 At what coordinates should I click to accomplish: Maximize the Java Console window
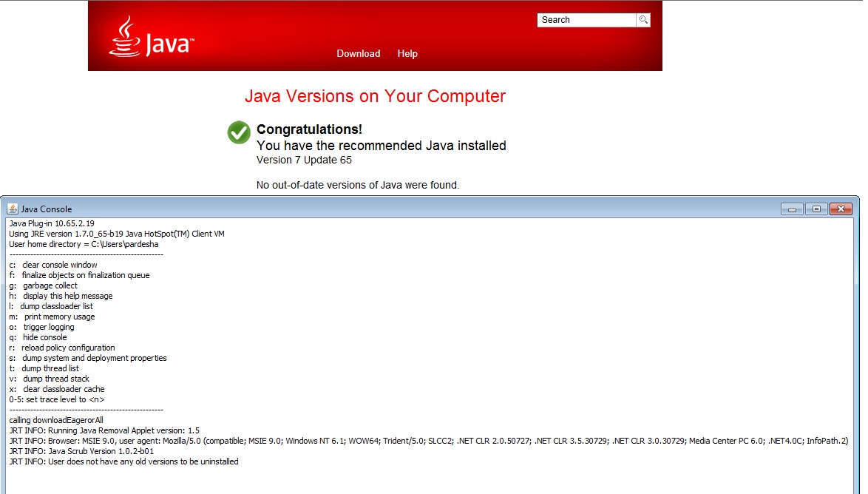click(x=816, y=209)
